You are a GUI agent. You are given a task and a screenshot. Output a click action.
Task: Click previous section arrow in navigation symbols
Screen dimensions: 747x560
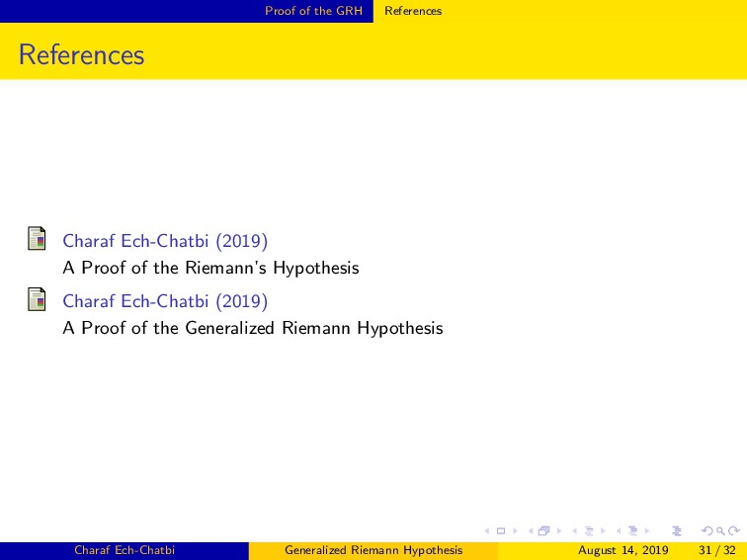(x=619, y=531)
